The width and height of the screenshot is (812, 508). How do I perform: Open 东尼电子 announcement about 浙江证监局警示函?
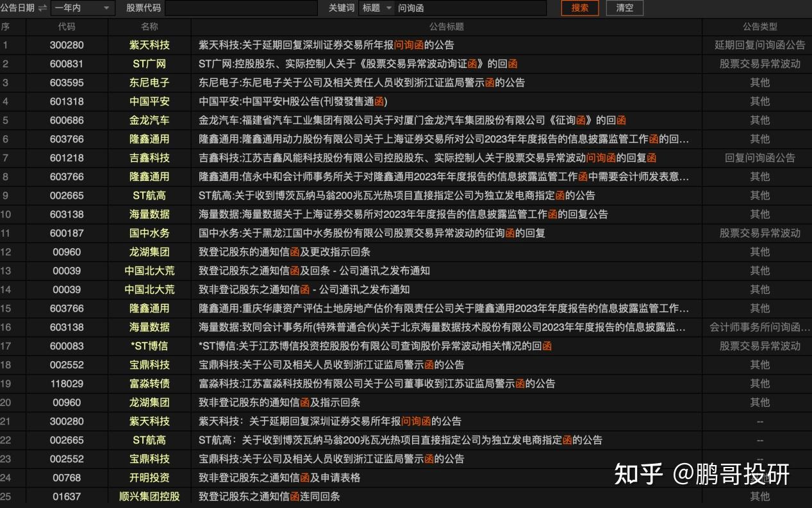click(361, 83)
